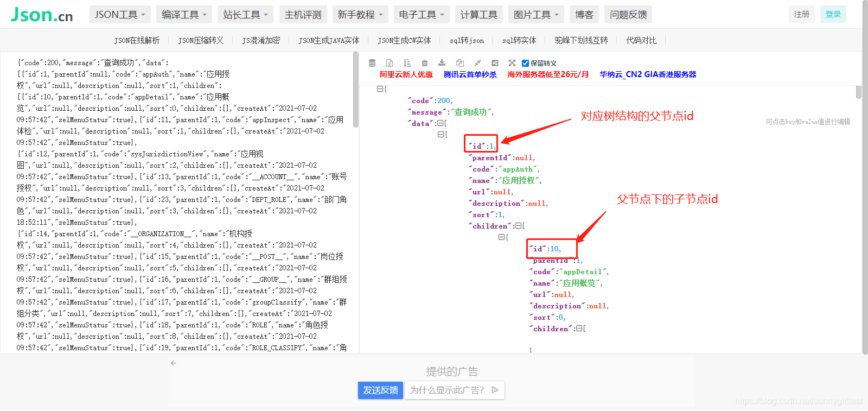The width and height of the screenshot is (868, 411).
Task: Click the download JSON icon
Action: [442, 63]
